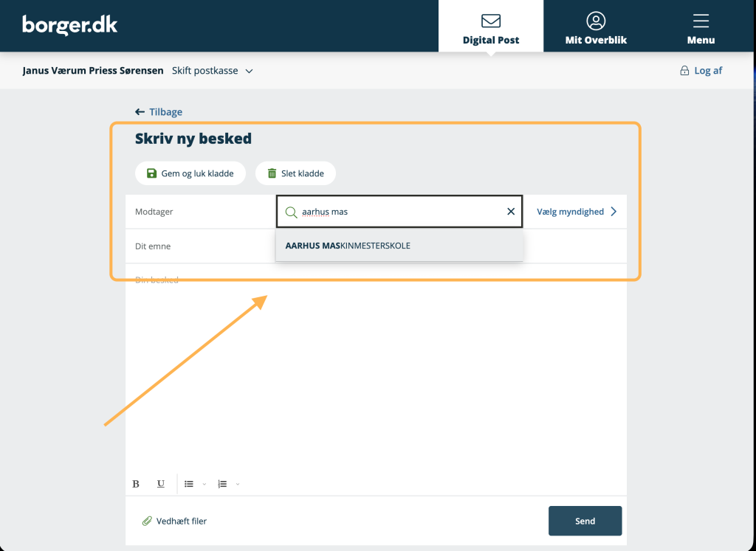Toggle underline text formatting
This screenshot has height=551, width=756.
click(x=160, y=484)
